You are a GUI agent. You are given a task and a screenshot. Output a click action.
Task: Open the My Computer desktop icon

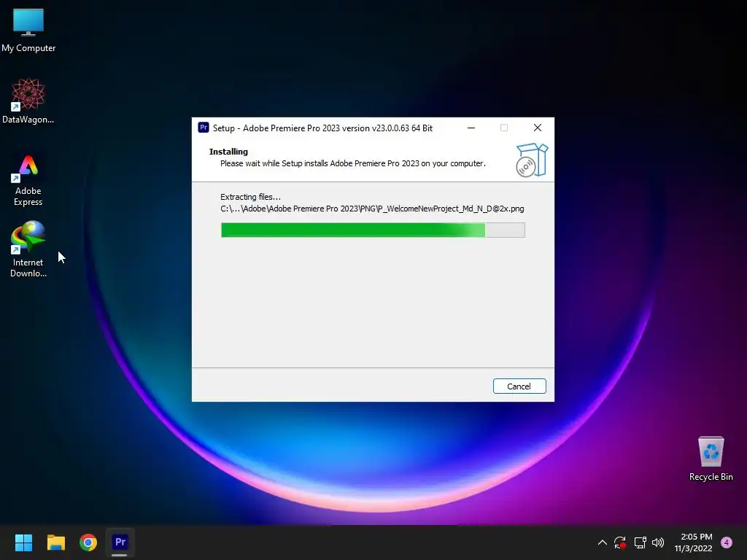pos(28,31)
